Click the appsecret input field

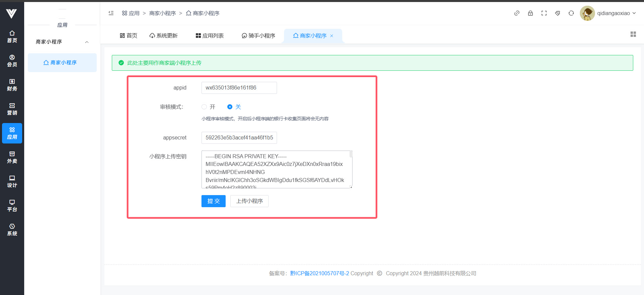[239, 138]
